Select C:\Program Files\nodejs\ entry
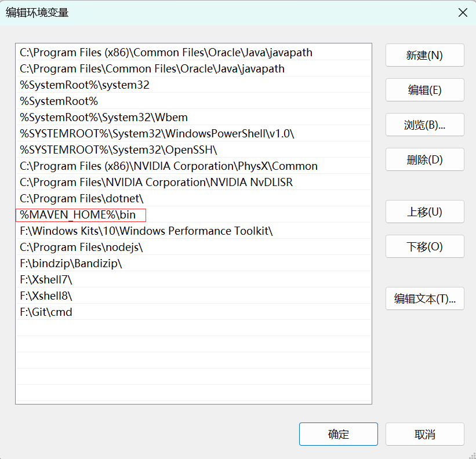This screenshot has height=459, width=476. point(194,247)
